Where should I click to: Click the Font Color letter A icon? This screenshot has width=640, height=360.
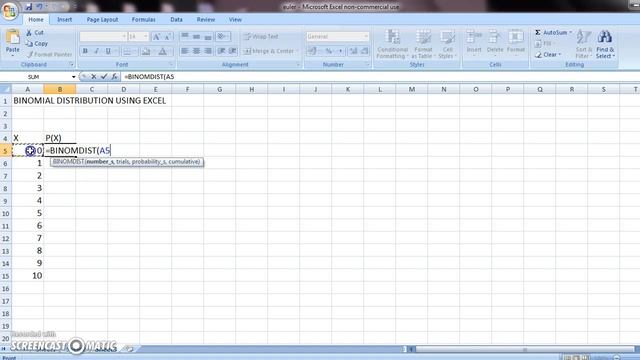[162, 51]
